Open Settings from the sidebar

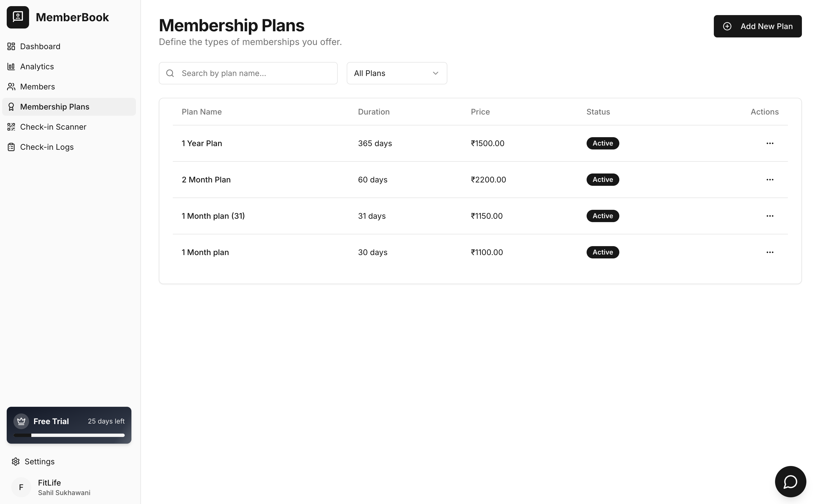[39, 461]
